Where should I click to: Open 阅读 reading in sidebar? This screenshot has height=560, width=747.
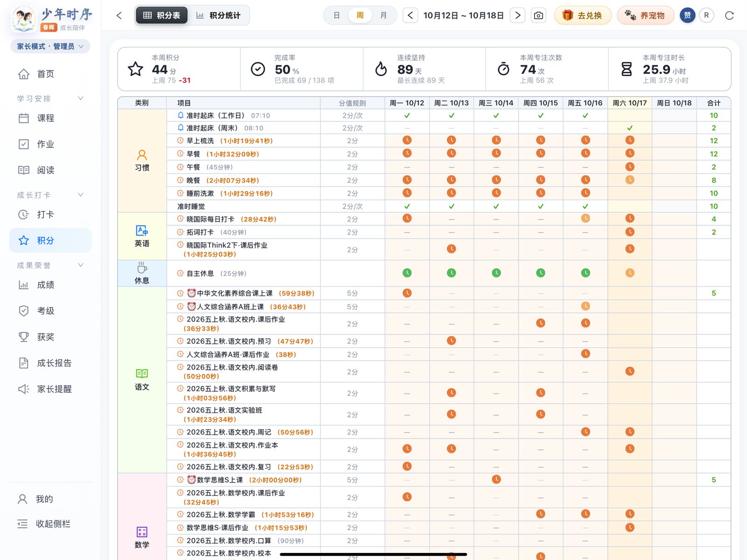click(x=50, y=170)
